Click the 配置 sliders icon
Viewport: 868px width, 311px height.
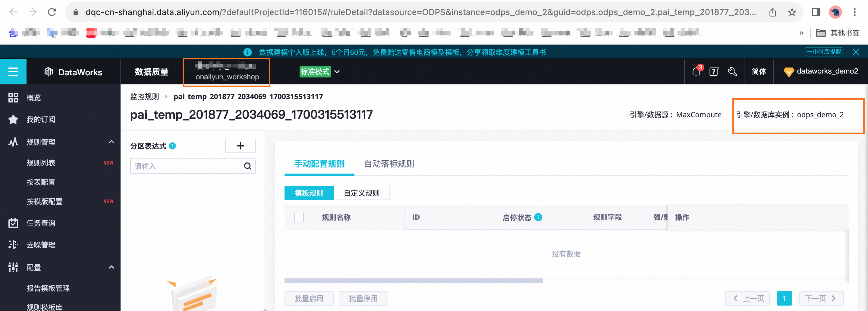[13, 268]
